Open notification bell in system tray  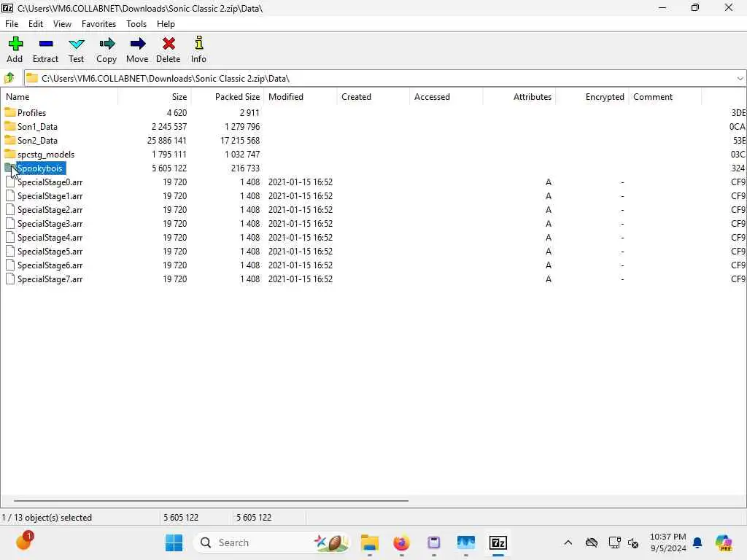pyautogui.click(x=697, y=542)
